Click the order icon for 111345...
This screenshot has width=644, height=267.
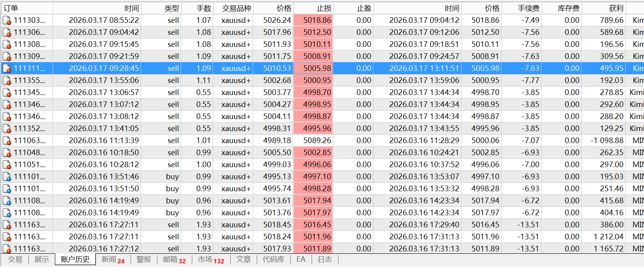7,93
